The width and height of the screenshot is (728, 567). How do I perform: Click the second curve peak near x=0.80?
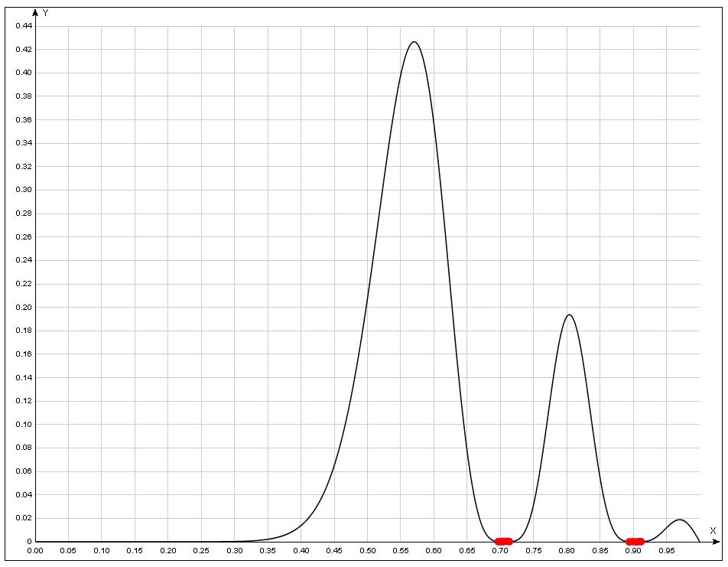point(568,314)
